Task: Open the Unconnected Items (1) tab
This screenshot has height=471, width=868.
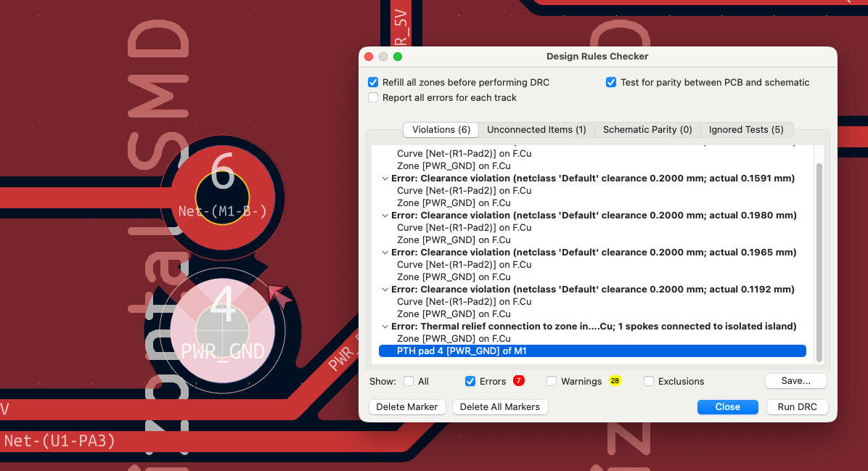Action: (x=536, y=129)
